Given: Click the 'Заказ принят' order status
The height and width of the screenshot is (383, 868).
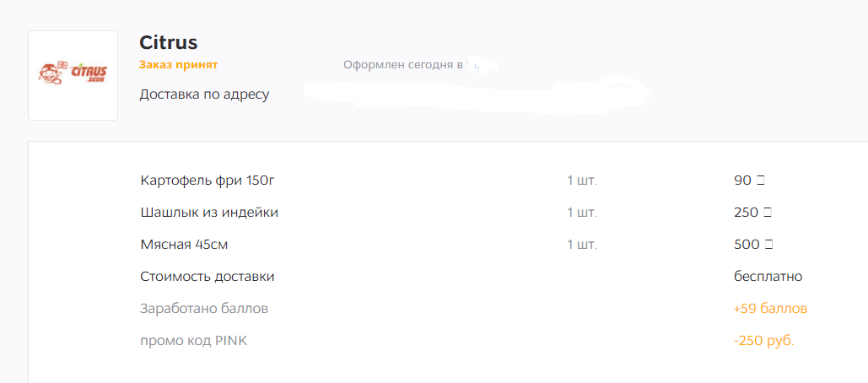Looking at the screenshot, I should click(x=178, y=65).
